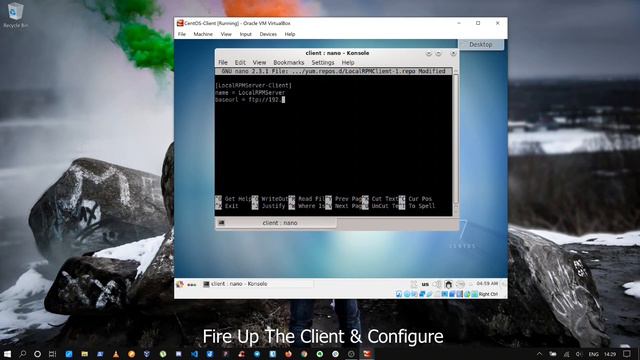
Task: Open File Explorer from taskbar
Action: click(84, 354)
